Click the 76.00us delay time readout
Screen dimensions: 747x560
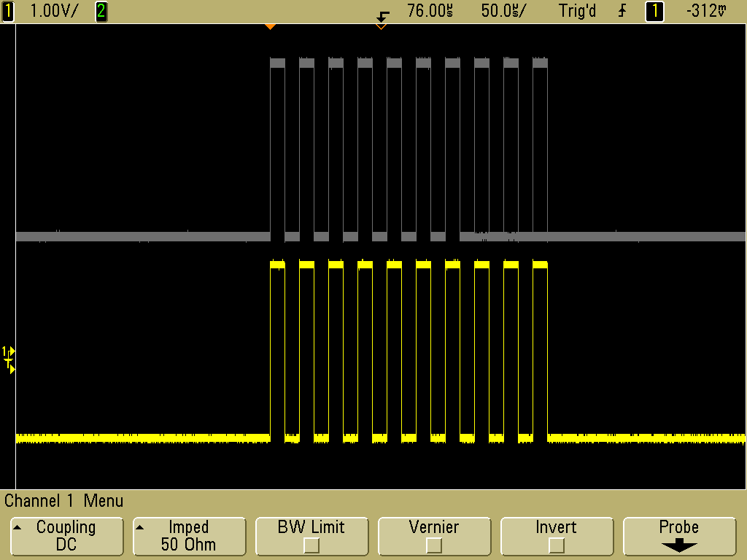tap(430, 11)
